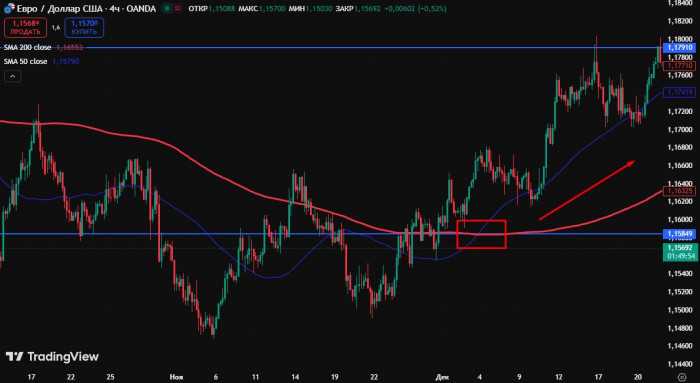The image size is (700, 383).
Task: Click date 6 on the time axis
Action: point(216,377)
